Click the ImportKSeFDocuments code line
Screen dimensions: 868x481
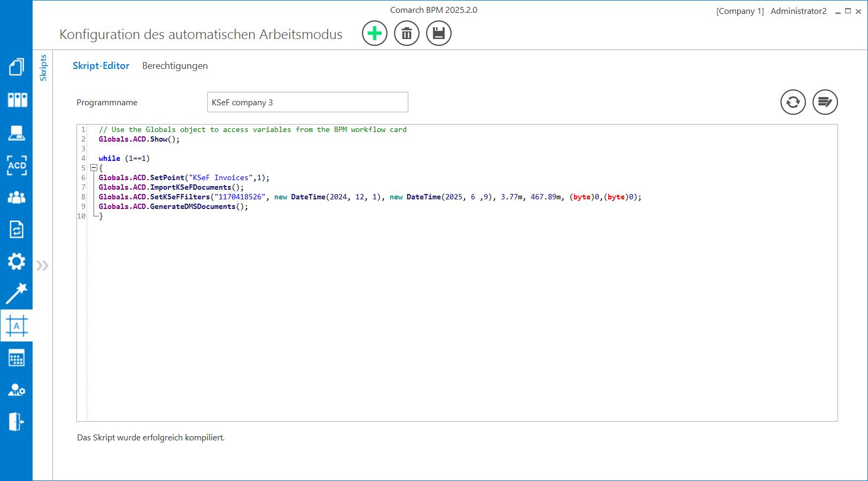(171, 188)
